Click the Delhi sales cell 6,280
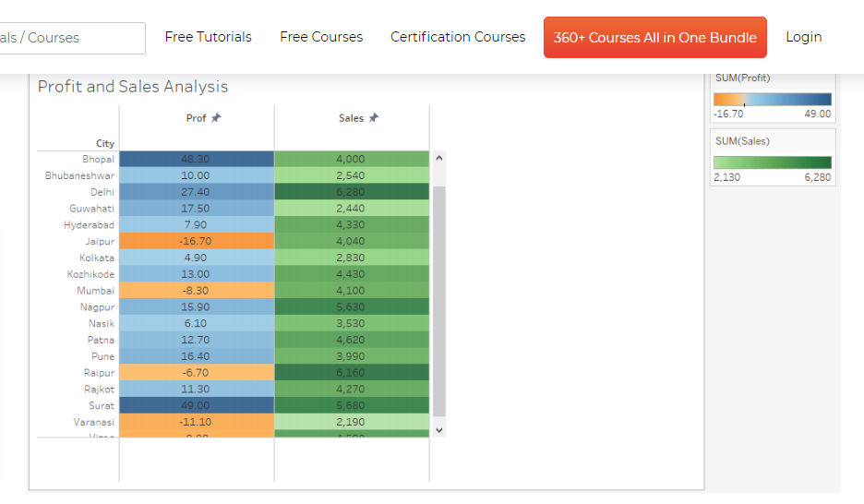864x504 pixels. click(352, 192)
